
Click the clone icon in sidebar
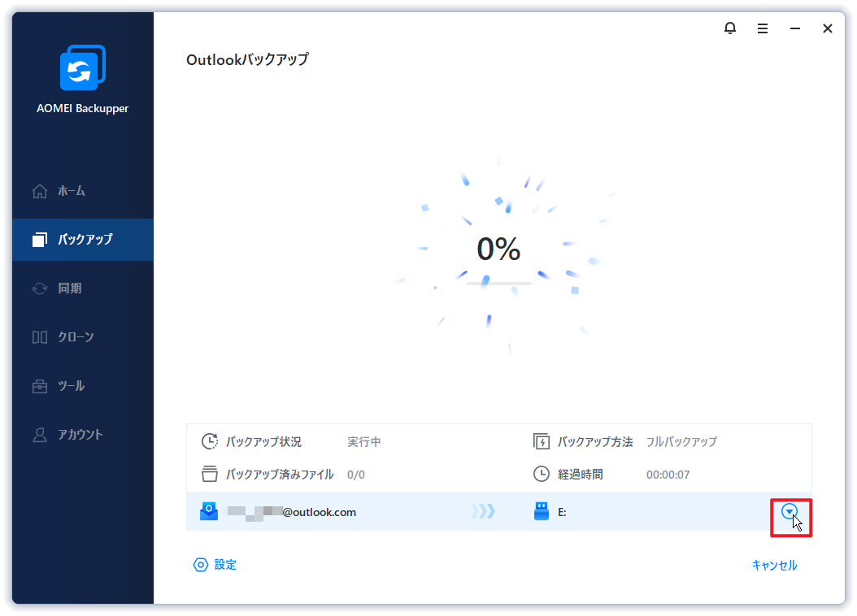(40, 337)
